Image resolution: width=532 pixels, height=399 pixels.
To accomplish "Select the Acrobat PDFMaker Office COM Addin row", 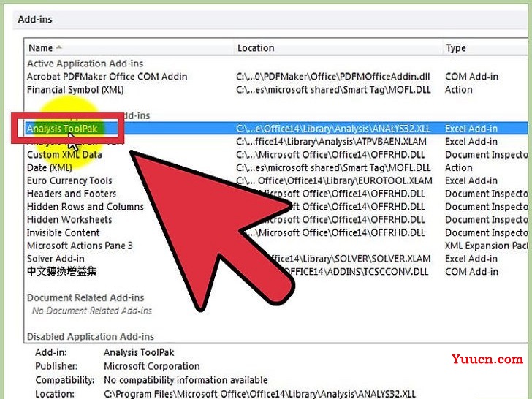I will [x=277, y=77].
